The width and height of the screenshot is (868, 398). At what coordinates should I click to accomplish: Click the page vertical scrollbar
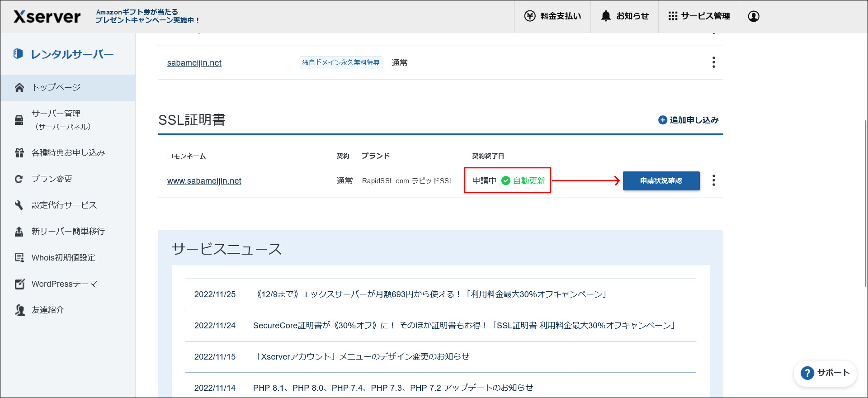pos(865,204)
